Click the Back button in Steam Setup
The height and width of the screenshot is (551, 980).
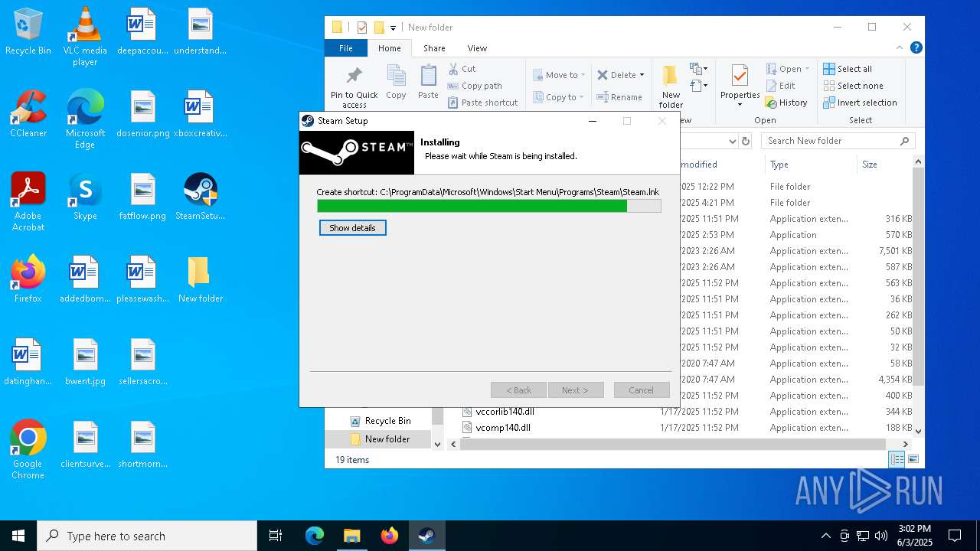(x=518, y=390)
